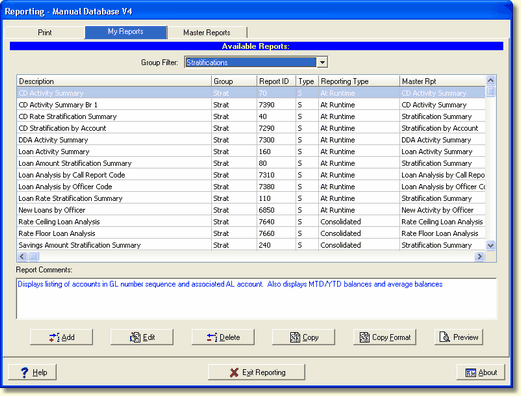Screen dimensions: 521x396
Task: Select the New Loans by Officer row
Action: click(x=251, y=210)
